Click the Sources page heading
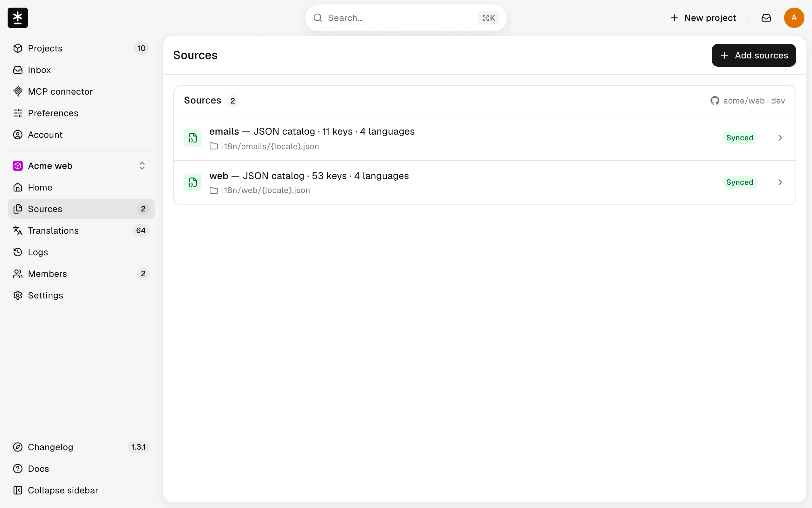The image size is (812, 508). pos(195,55)
